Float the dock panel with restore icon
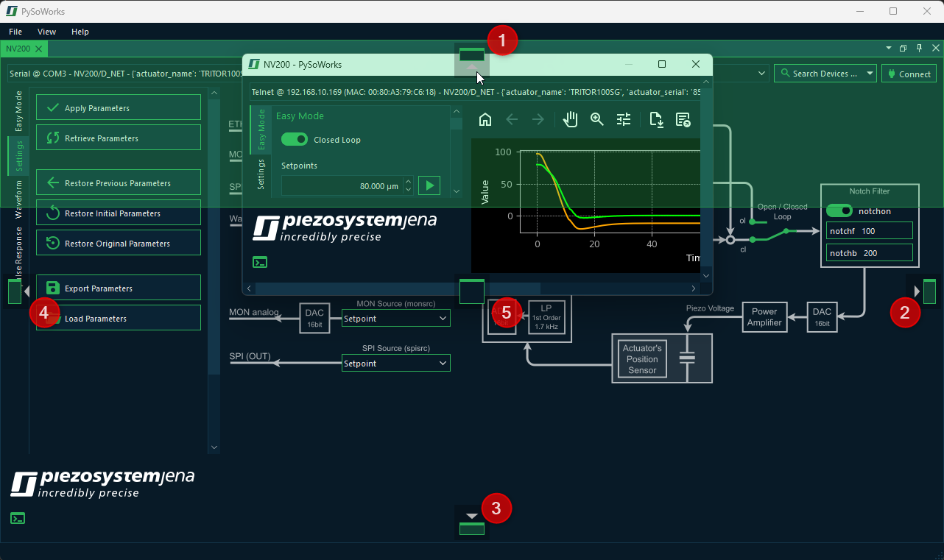The height and width of the screenshot is (560, 944). tap(903, 49)
